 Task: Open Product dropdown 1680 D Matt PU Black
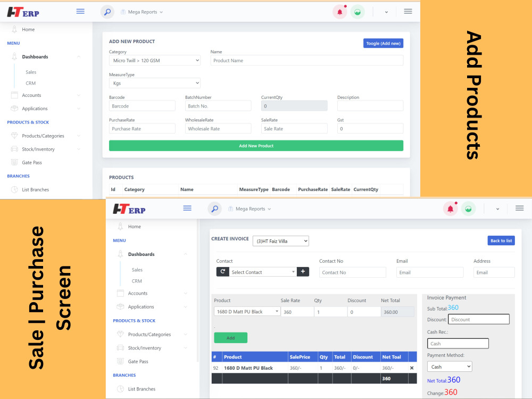pos(247,311)
